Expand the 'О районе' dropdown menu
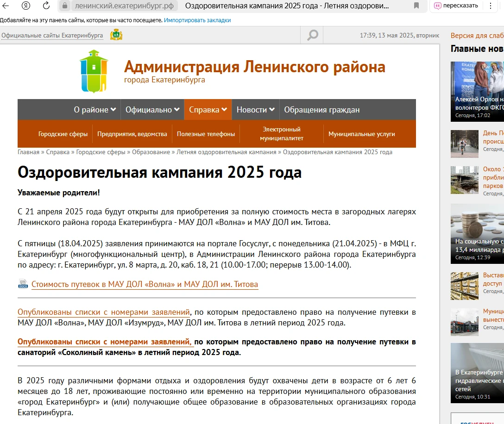The width and height of the screenshot is (504, 424). (x=94, y=110)
